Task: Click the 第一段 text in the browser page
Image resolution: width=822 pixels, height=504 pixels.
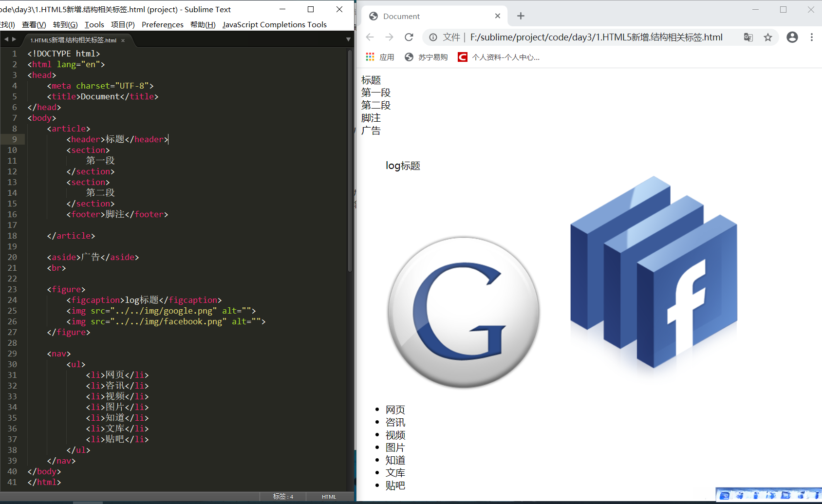Action: click(x=376, y=93)
